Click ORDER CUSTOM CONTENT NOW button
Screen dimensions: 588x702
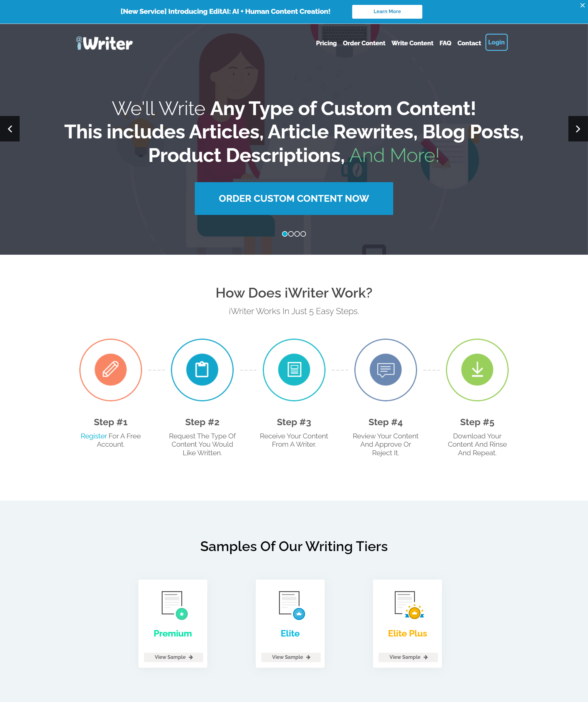tap(294, 198)
